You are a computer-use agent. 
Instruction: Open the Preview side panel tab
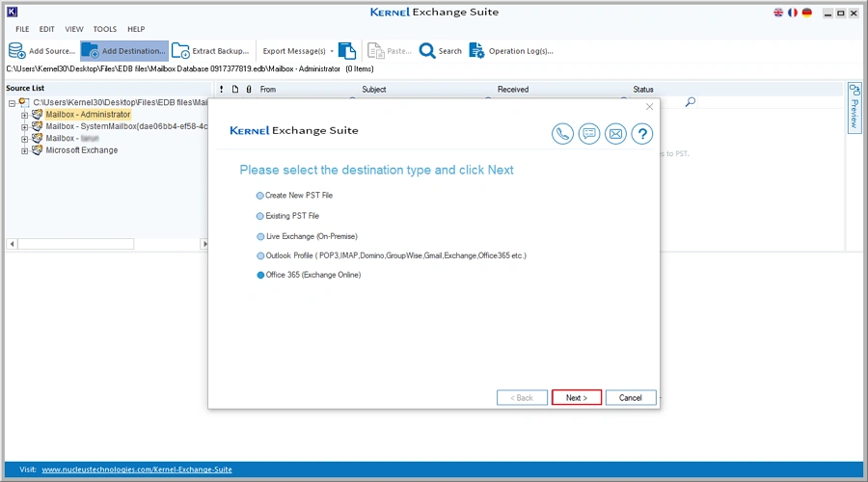854,108
